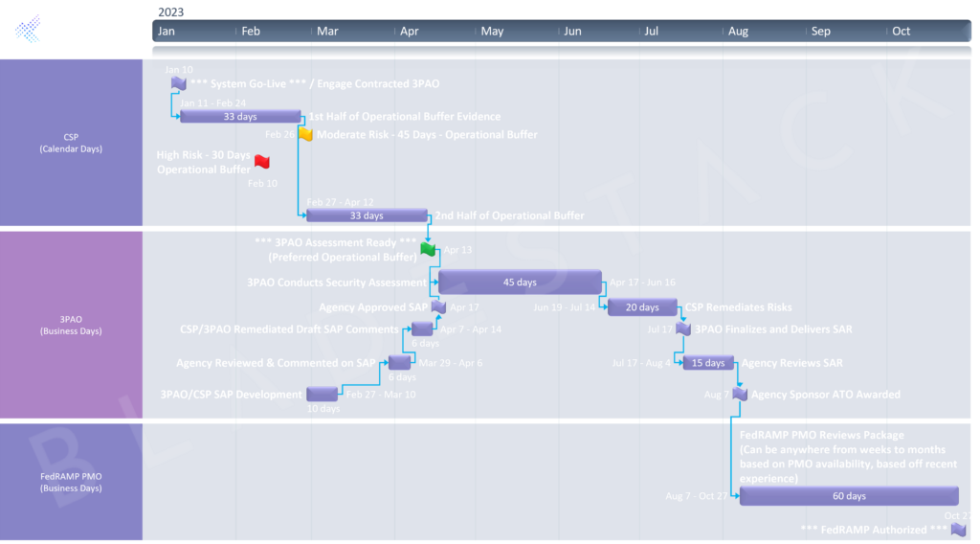Click the FedRAMP Authorized flag on Oct 27

click(958, 529)
